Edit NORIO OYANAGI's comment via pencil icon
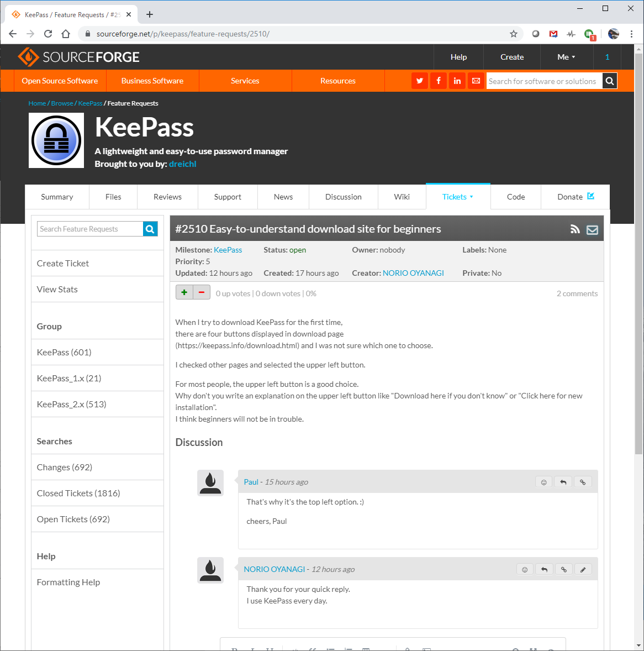Viewport: 644px width, 651px height. tap(583, 569)
